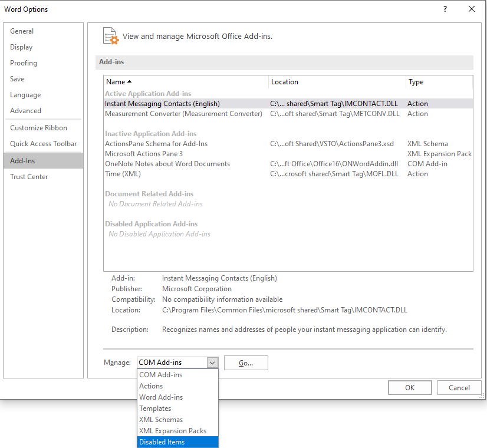Screen dimensions: 487x448
Task: Choose Actions from Manage list
Action: (x=177, y=386)
